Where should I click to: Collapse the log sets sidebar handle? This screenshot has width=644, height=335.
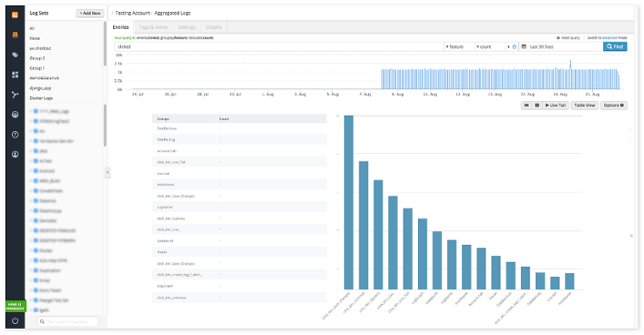coord(107,173)
